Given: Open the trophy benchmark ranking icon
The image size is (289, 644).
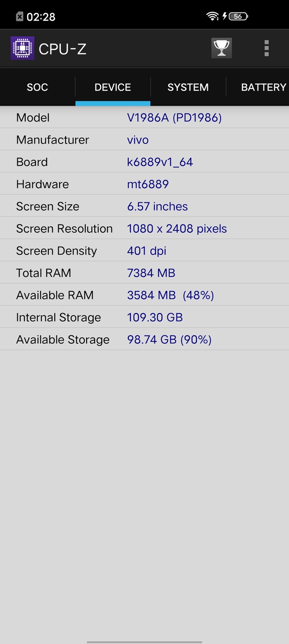Looking at the screenshot, I should (221, 48).
